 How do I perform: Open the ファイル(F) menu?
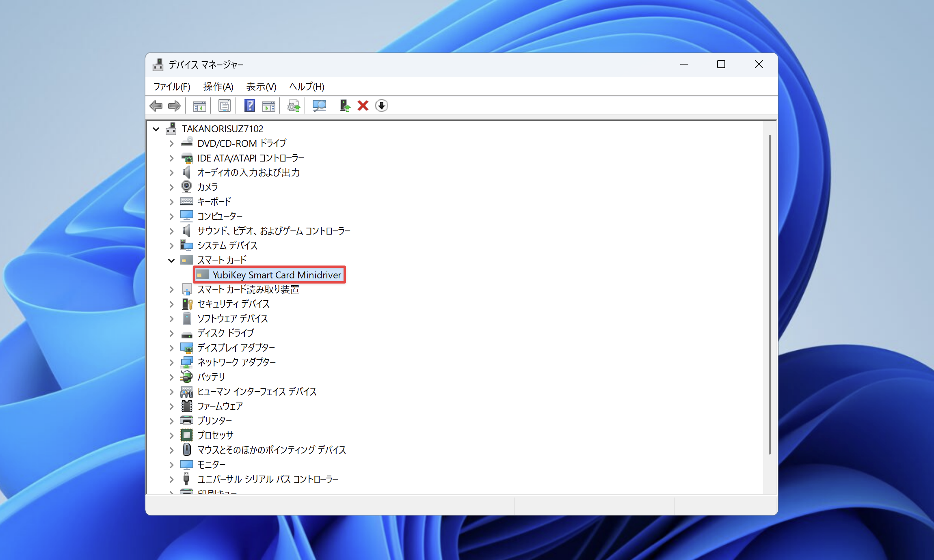[172, 86]
